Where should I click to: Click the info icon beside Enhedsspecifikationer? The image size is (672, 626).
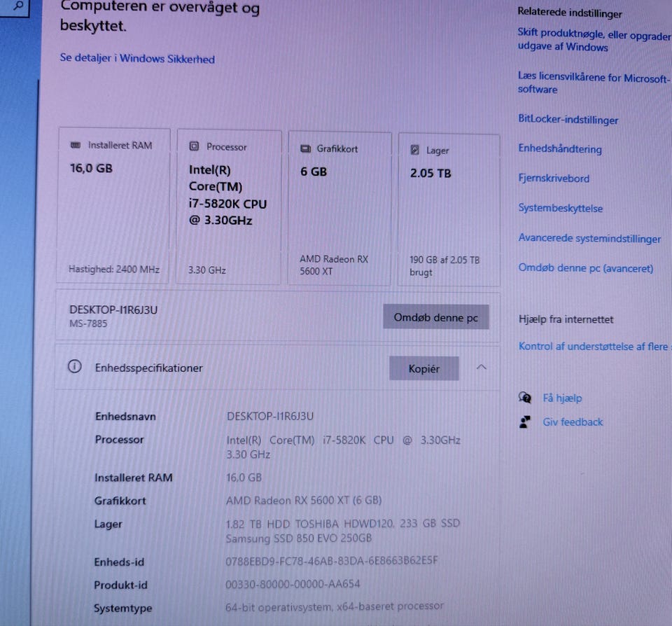75,367
